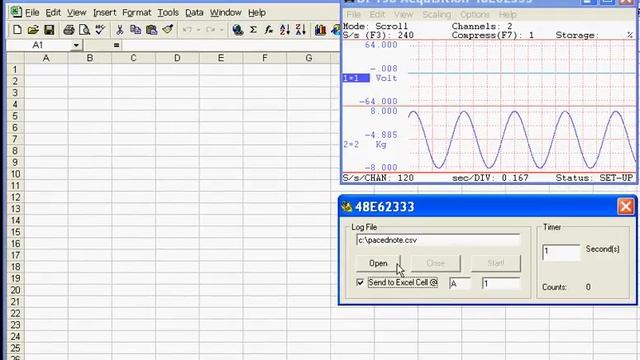This screenshot has height=360, width=640.
Task: Click the 'Status: SET-UP' text
Action: [594, 178]
